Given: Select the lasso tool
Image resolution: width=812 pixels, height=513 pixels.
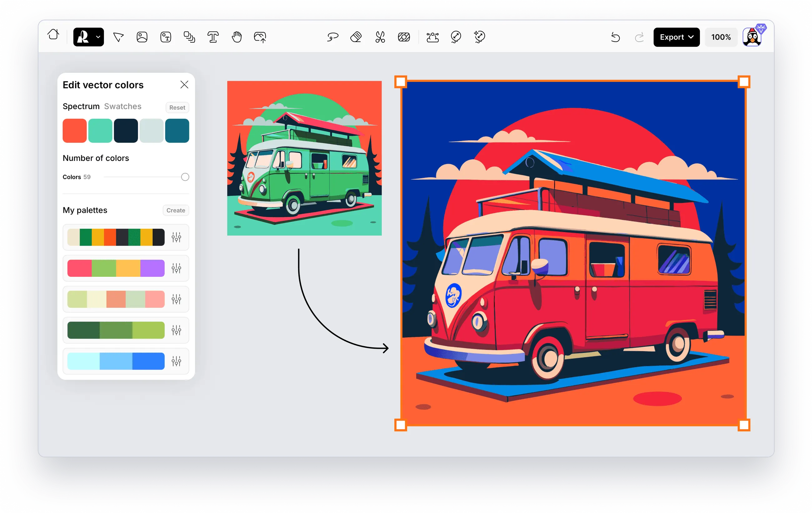Looking at the screenshot, I should (x=333, y=37).
